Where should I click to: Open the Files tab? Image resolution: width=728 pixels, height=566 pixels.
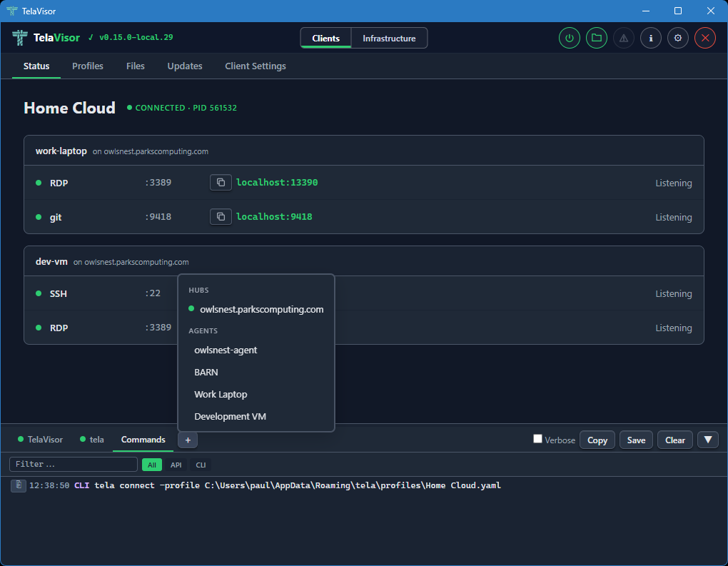click(x=136, y=66)
